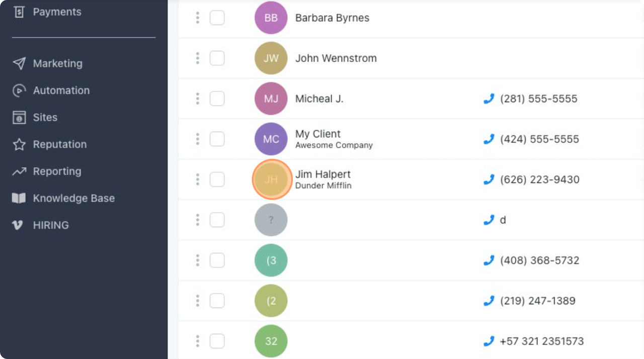The image size is (644, 359).
Task: Click the Marketing paper plane icon
Action: click(x=19, y=63)
